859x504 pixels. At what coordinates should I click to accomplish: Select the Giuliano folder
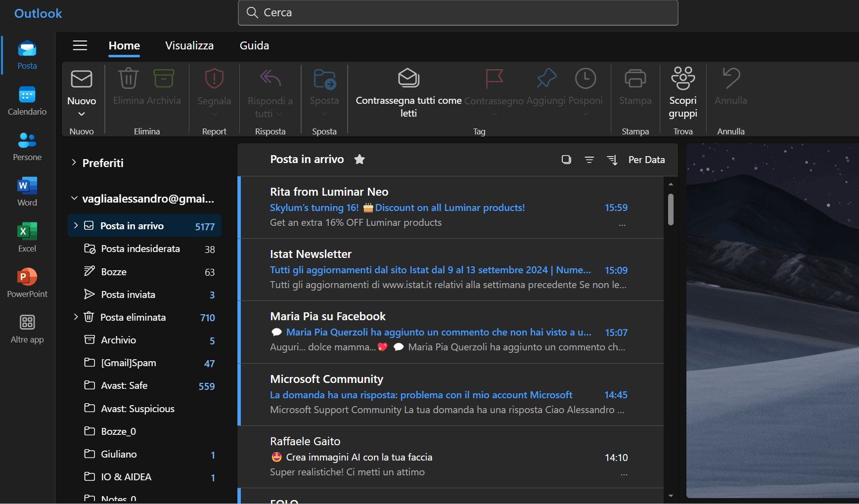[x=144, y=454]
